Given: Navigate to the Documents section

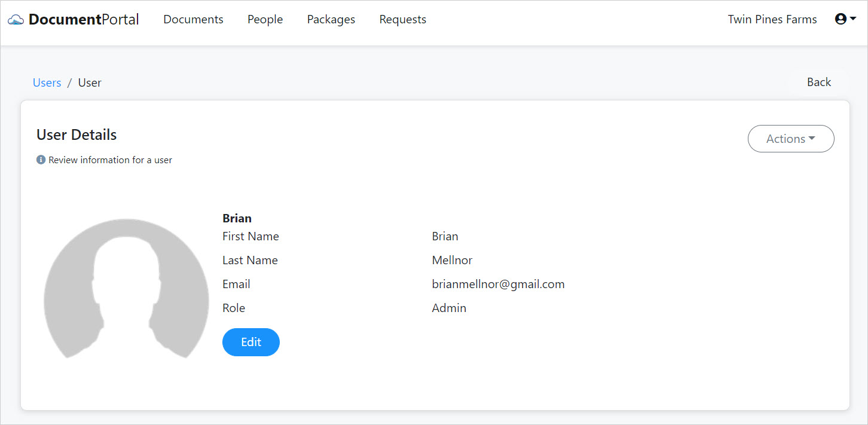Looking at the screenshot, I should tap(192, 19).
